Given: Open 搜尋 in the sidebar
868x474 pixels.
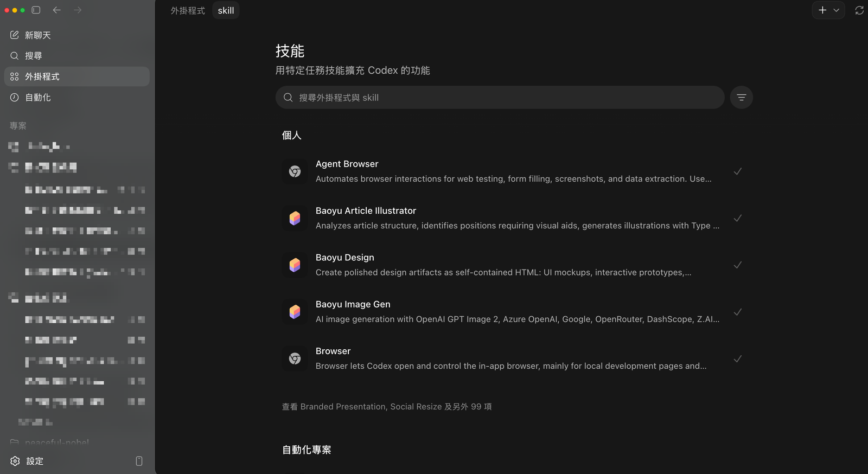Looking at the screenshot, I should pos(77,56).
